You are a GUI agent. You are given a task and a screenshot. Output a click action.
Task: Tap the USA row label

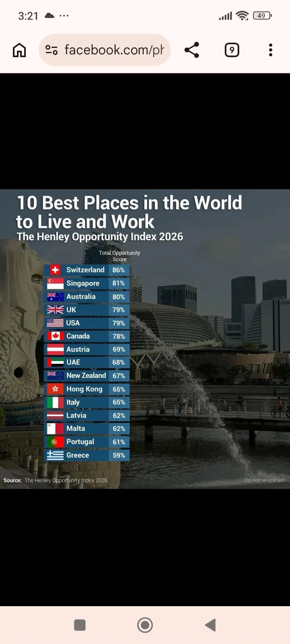tap(73, 323)
